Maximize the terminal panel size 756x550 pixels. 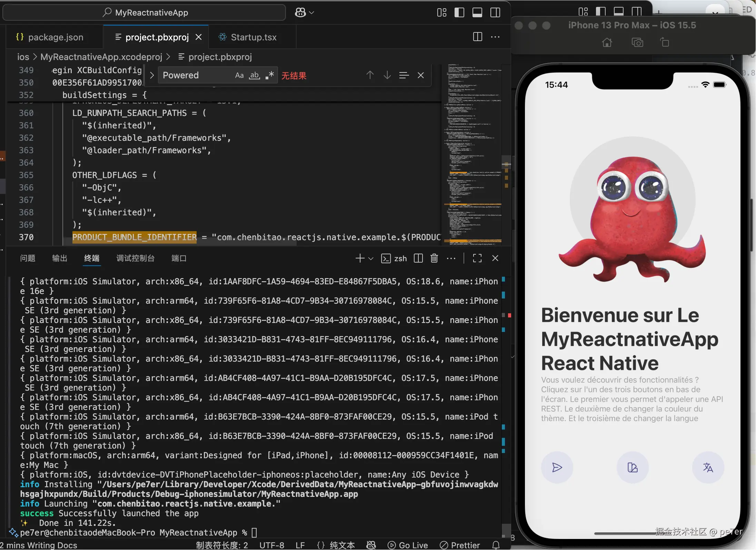[477, 258]
